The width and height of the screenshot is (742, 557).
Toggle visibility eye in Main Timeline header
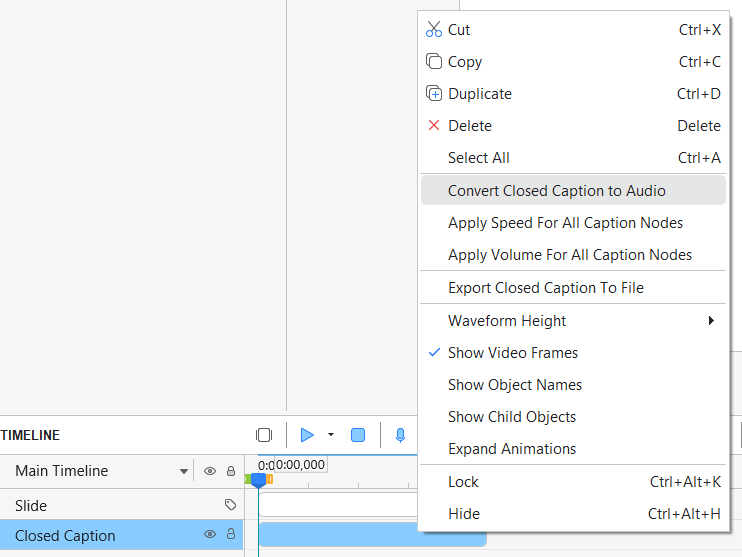[x=210, y=471]
